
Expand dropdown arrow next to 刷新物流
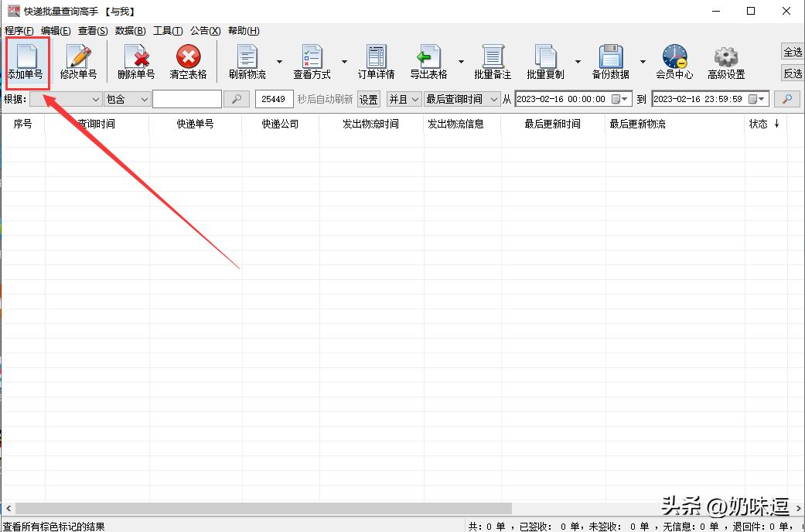279,62
